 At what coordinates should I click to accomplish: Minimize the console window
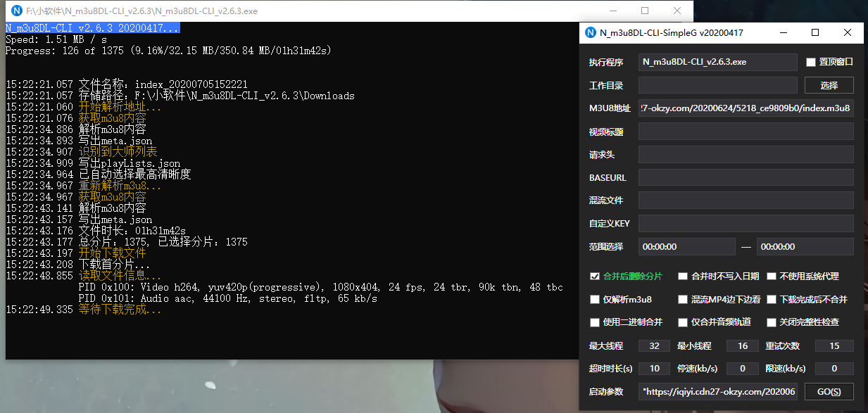click(x=612, y=11)
